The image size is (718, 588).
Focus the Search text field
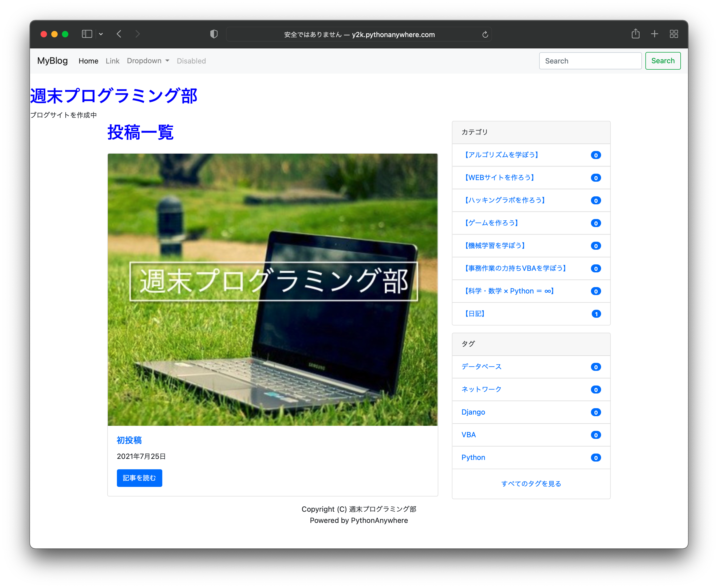click(590, 61)
